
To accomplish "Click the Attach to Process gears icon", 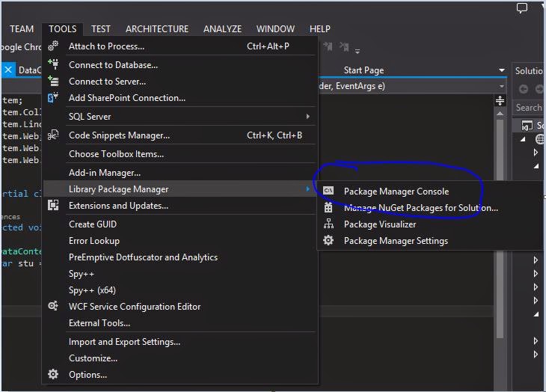I will click(53, 46).
